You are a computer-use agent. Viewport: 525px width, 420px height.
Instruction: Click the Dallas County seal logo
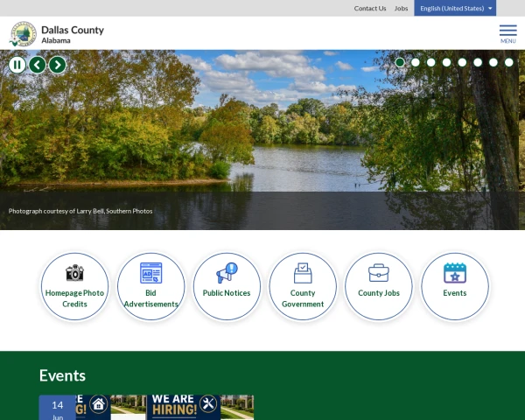tap(23, 34)
